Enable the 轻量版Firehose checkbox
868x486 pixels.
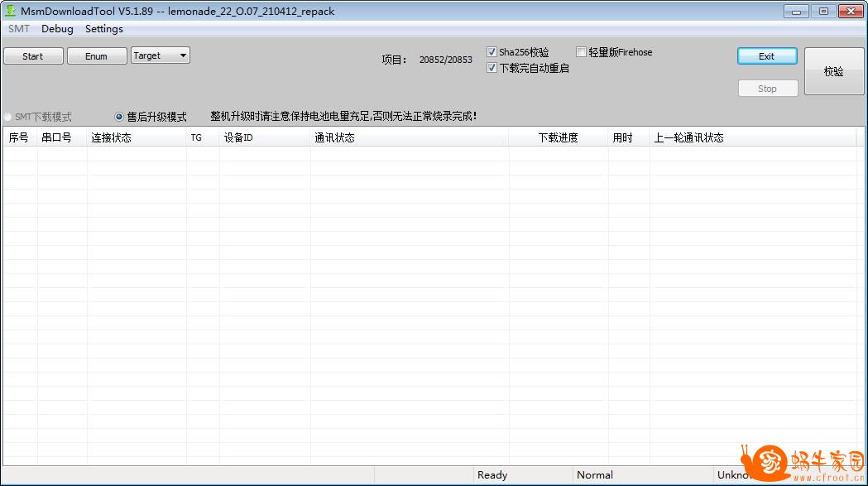click(581, 52)
